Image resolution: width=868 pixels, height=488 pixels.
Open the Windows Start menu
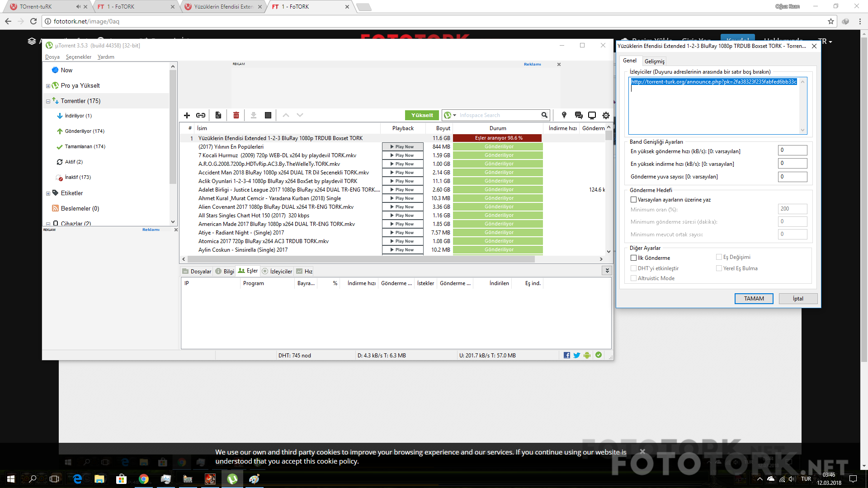tap(11, 479)
